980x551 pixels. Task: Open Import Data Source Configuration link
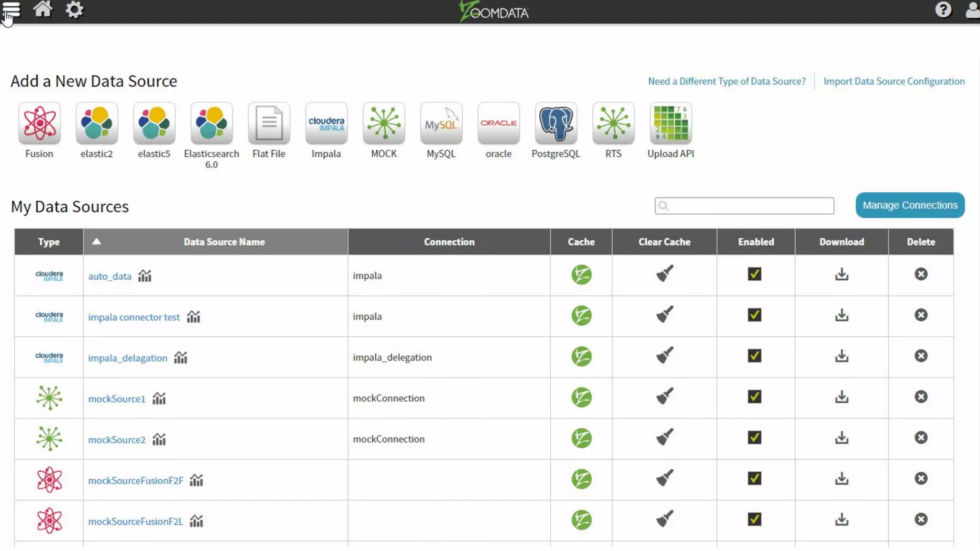point(894,81)
